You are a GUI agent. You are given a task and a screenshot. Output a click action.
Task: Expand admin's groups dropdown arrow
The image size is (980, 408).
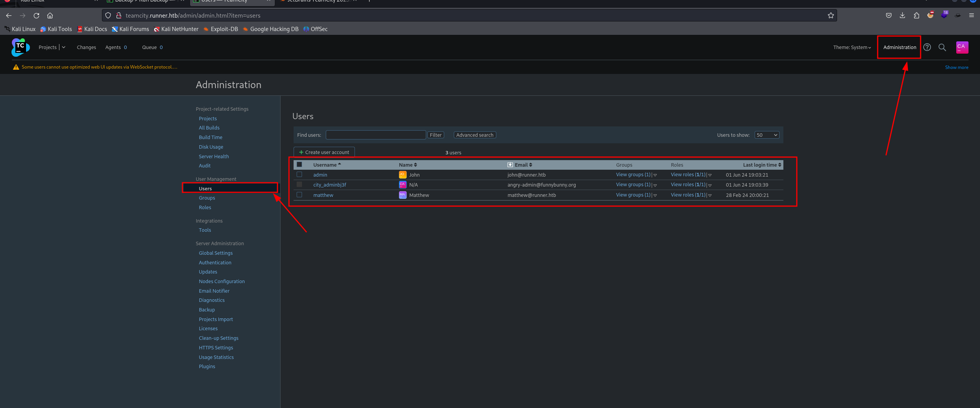point(655,175)
